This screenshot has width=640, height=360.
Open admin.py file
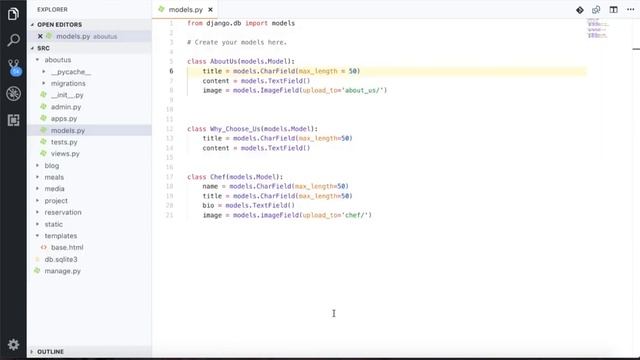point(66,107)
